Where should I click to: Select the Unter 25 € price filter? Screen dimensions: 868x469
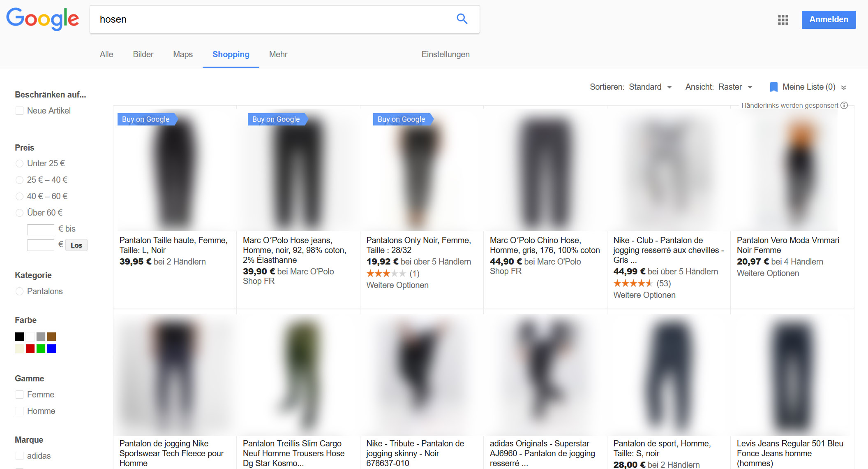click(20, 163)
